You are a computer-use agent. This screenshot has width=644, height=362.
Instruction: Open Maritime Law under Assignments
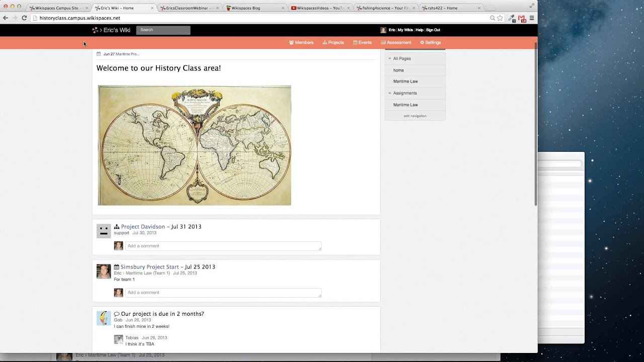click(x=406, y=105)
